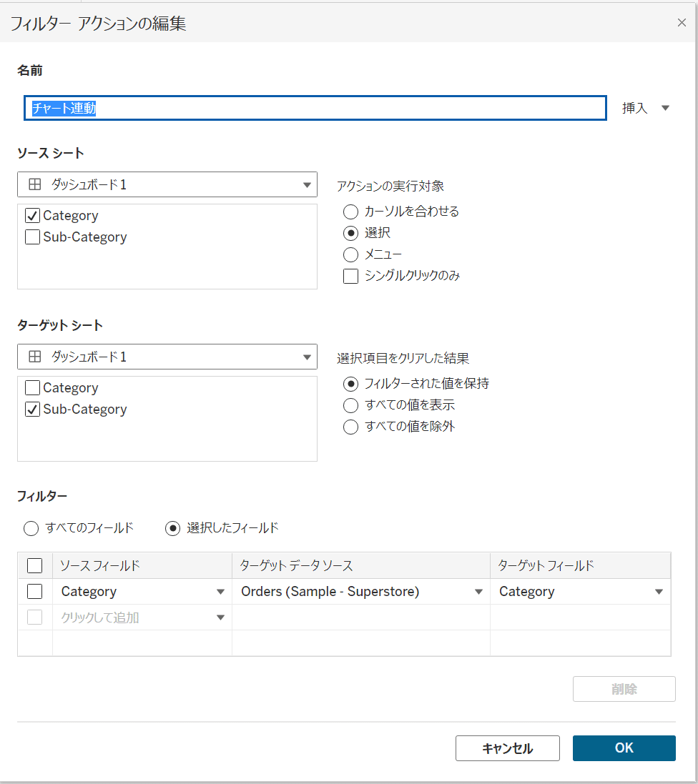Check Sub-Category in source sheet list

tap(32, 237)
